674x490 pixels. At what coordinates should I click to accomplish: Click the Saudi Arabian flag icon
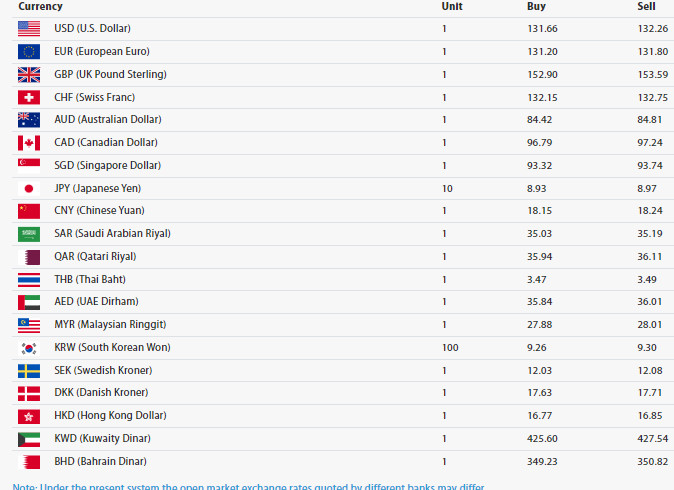click(29, 234)
